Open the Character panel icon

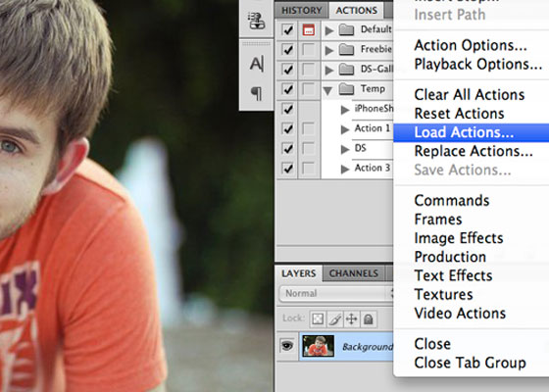point(257,64)
